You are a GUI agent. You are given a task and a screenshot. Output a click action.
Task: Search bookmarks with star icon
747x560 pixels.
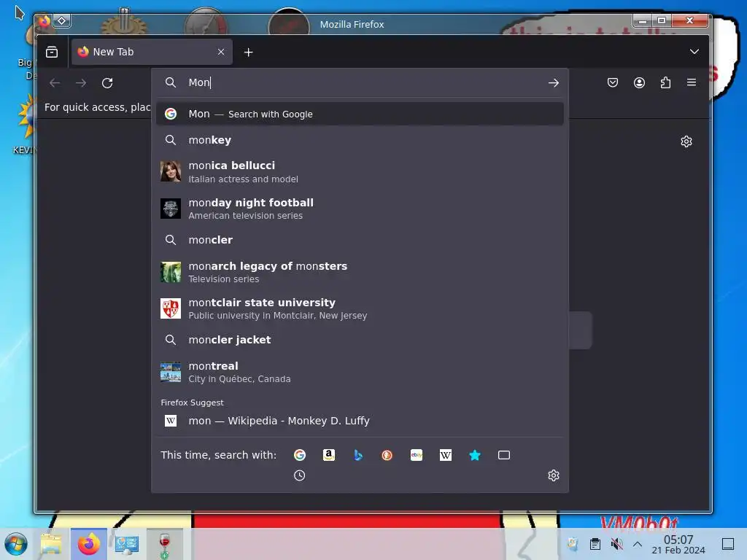pos(475,455)
